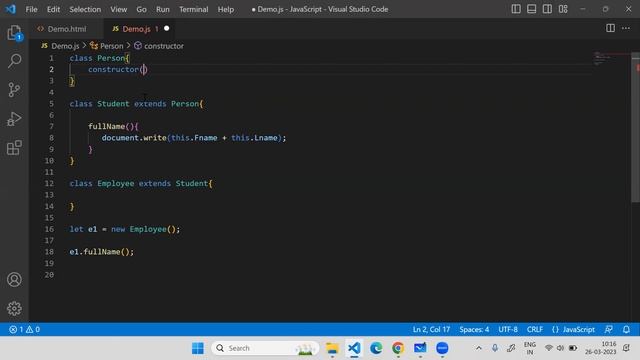Open the Edit menu
Image resolution: width=640 pixels, height=360 pixels.
pyautogui.click(x=53, y=9)
